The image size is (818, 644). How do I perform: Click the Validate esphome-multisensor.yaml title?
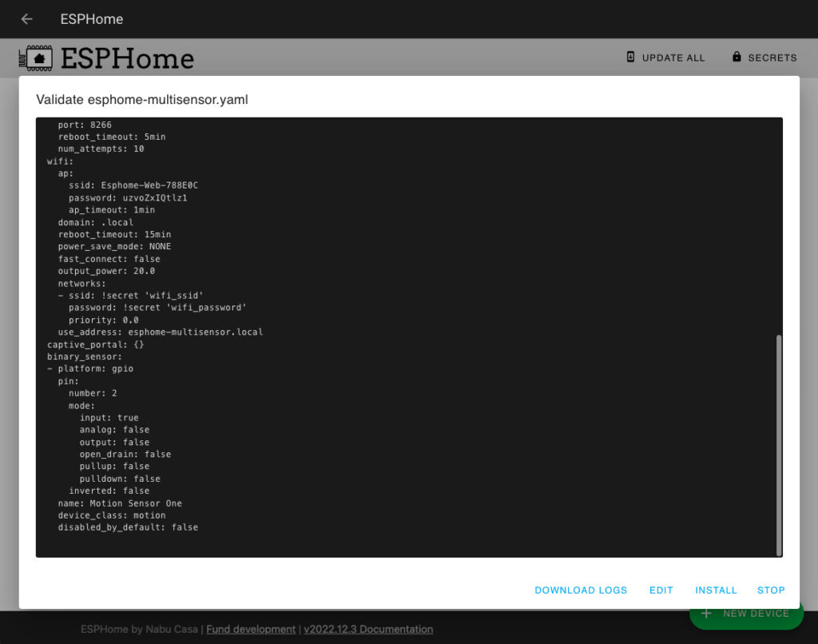click(x=141, y=100)
